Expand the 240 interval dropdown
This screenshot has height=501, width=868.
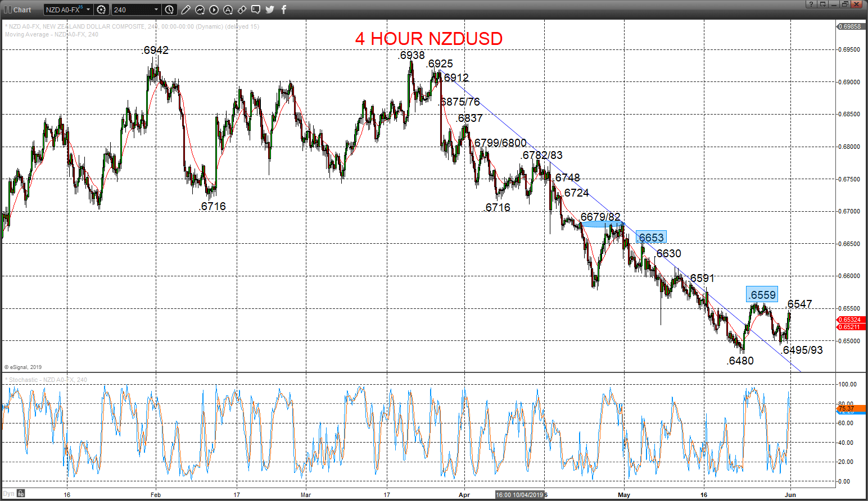coord(156,10)
